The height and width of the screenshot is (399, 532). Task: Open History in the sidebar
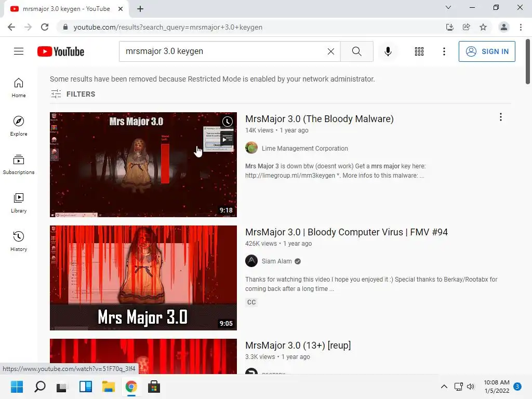(x=19, y=241)
